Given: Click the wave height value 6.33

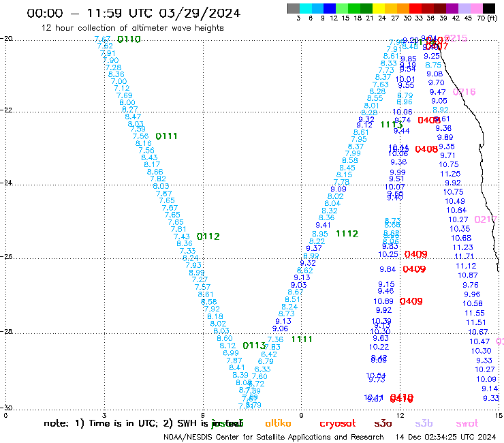Looking at the screenshot, I should [x=263, y=369].
